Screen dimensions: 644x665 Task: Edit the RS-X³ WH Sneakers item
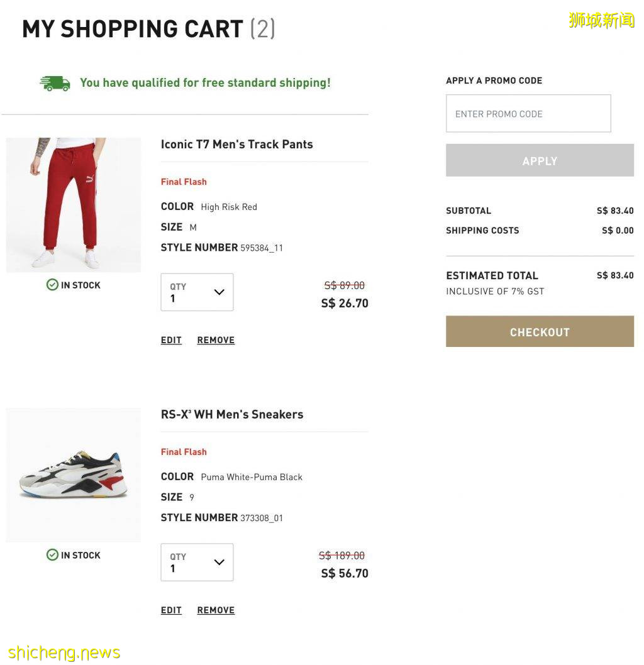click(171, 610)
